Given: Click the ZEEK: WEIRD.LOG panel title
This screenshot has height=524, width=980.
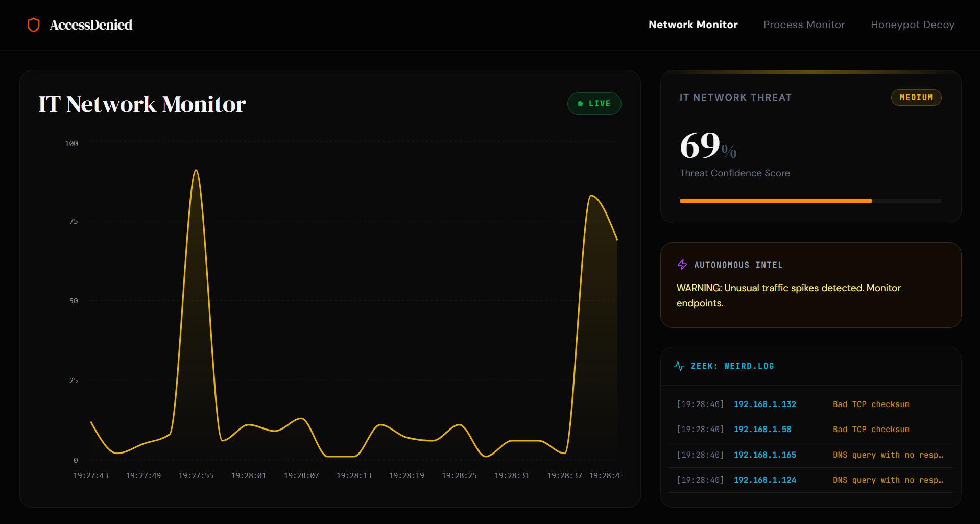Looking at the screenshot, I should click(x=732, y=366).
